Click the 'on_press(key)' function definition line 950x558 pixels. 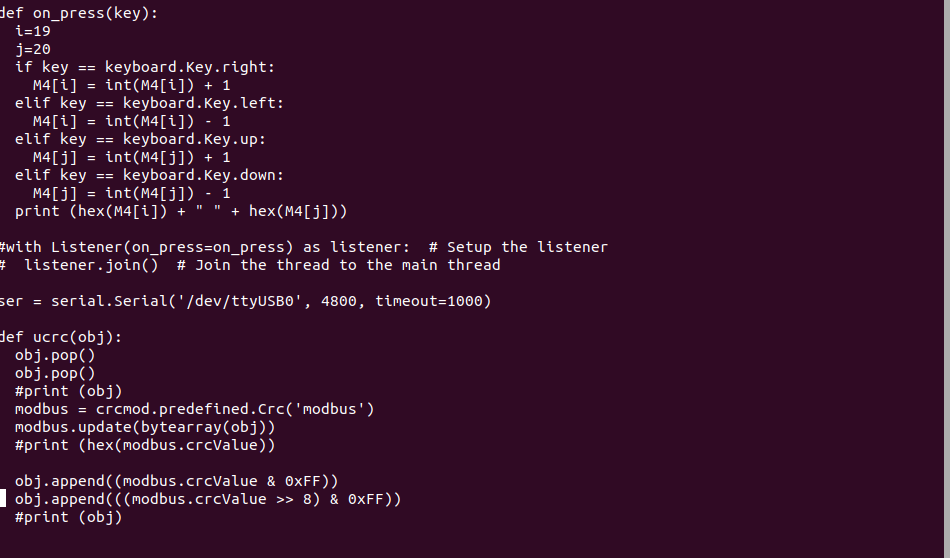85,13
